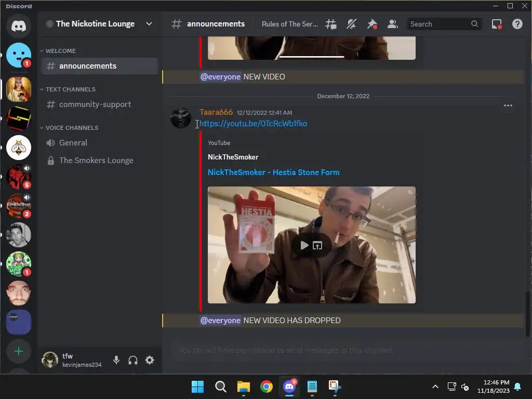The image size is (532, 399).
Task: Open Discord home direct messages icon
Action: [x=19, y=26]
